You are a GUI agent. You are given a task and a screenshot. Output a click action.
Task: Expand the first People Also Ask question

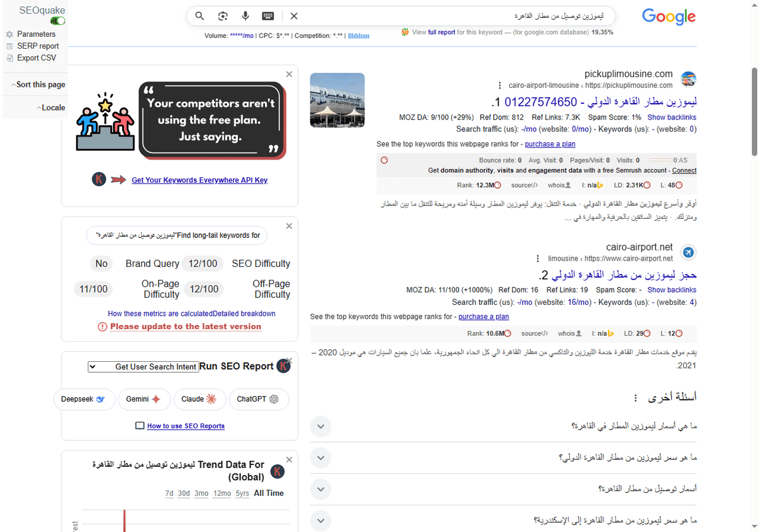pos(321,426)
